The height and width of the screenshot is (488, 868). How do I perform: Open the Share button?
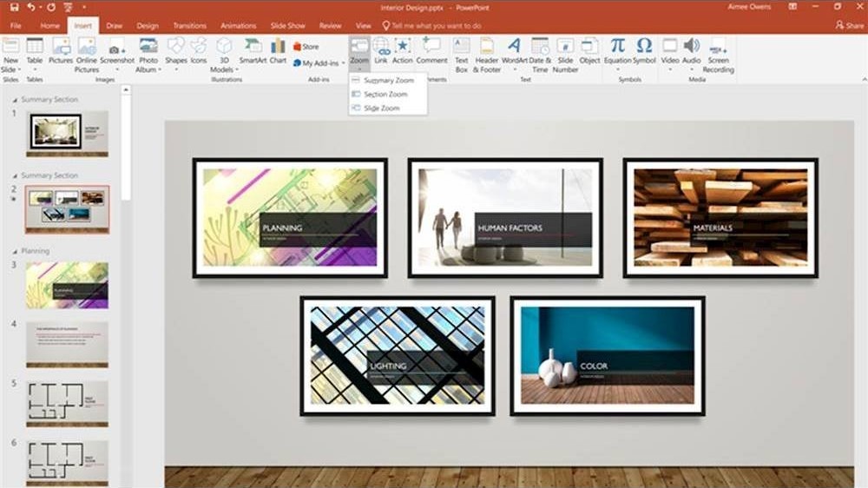[x=850, y=25]
